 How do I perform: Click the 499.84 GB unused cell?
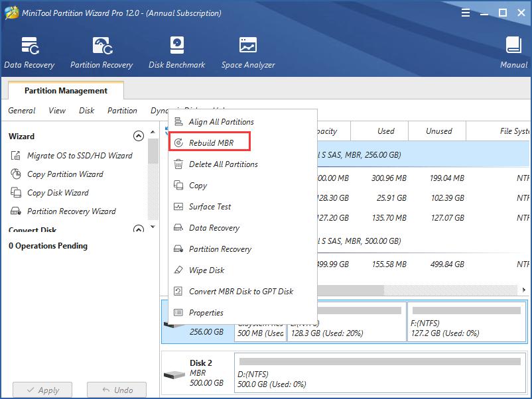pyautogui.click(x=447, y=264)
